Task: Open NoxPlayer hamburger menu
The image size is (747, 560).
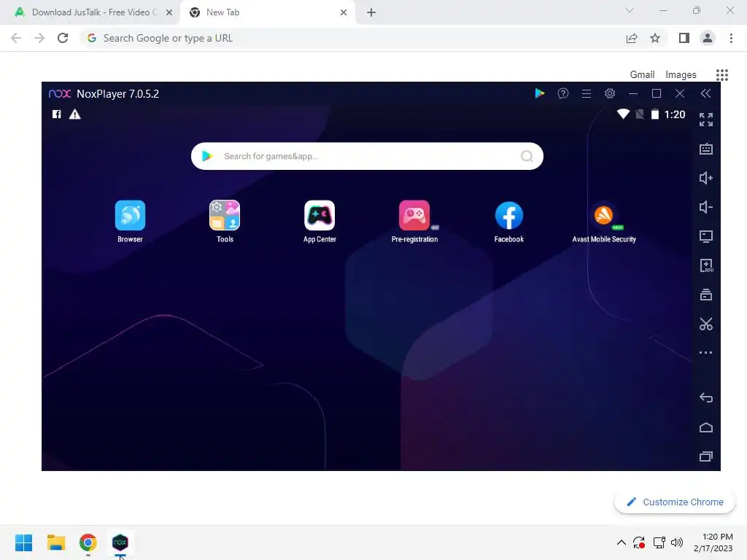Action: tap(587, 94)
